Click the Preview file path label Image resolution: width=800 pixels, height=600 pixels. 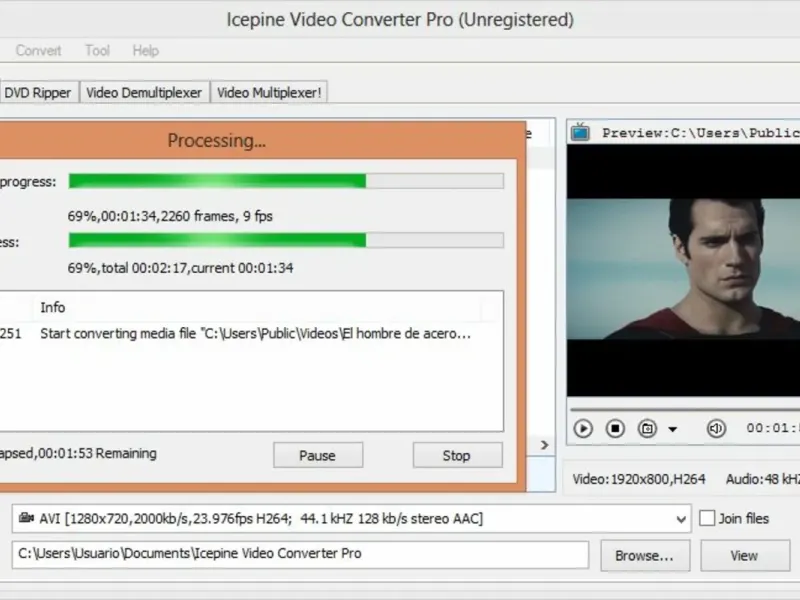[x=701, y=133]
